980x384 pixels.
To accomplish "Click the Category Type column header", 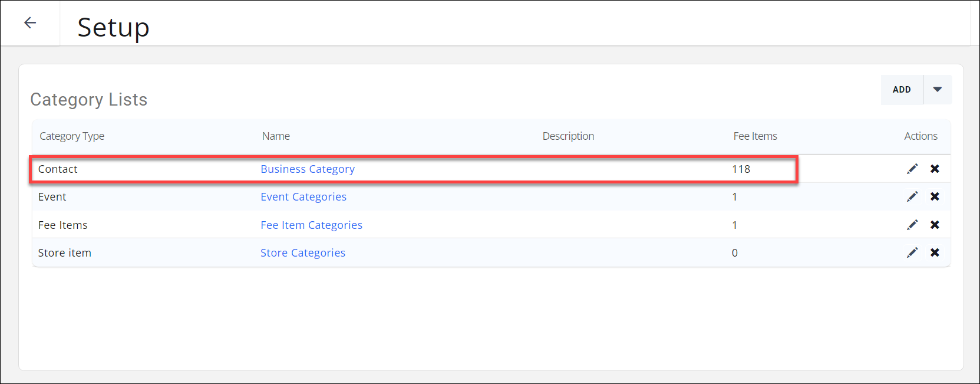I will pos(72,136).
